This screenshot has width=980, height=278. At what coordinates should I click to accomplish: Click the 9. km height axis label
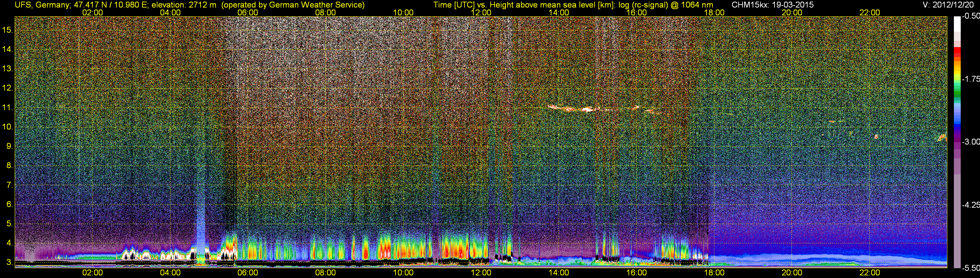coord(9,146)
